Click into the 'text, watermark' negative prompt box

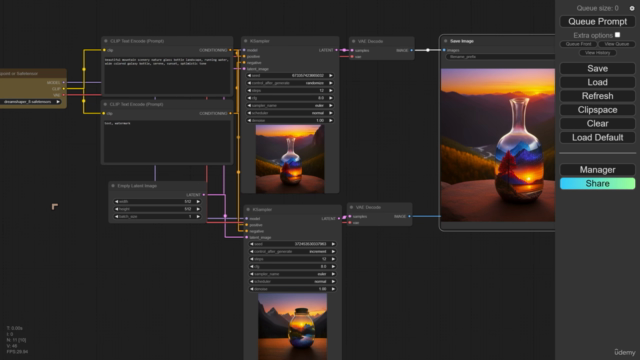167,141
